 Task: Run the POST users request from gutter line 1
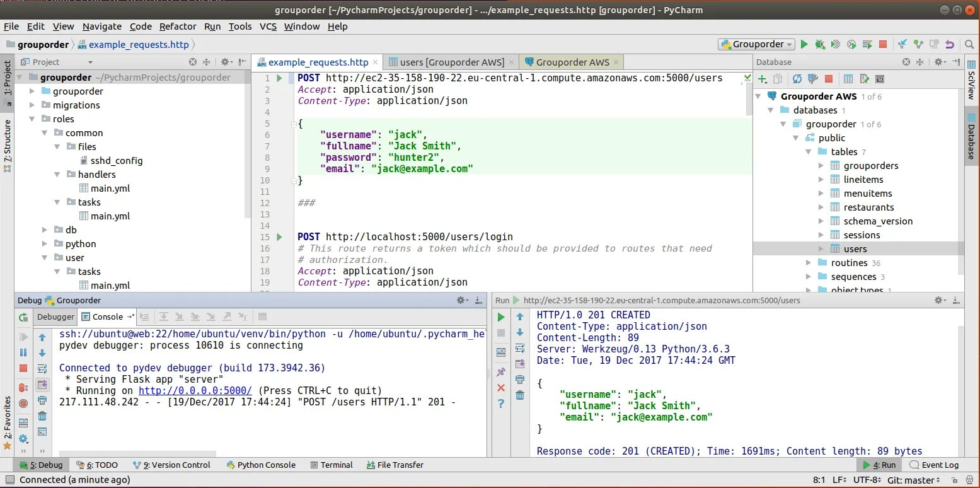pyautogui.click(x=280, y=78)
